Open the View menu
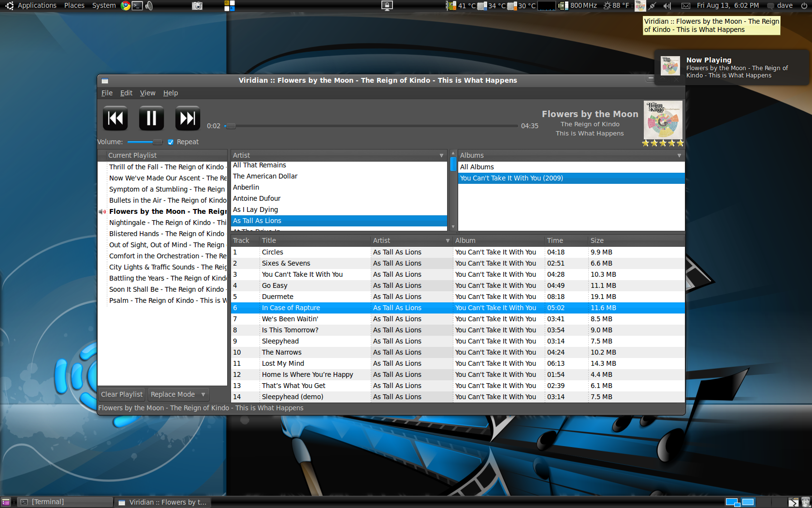 147,93
